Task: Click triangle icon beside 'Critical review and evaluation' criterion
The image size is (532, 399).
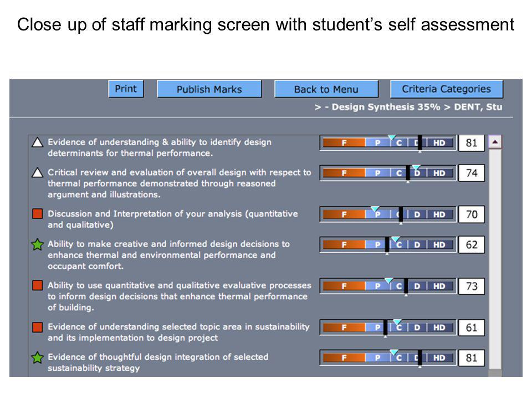Action: (x=37, y=172)
